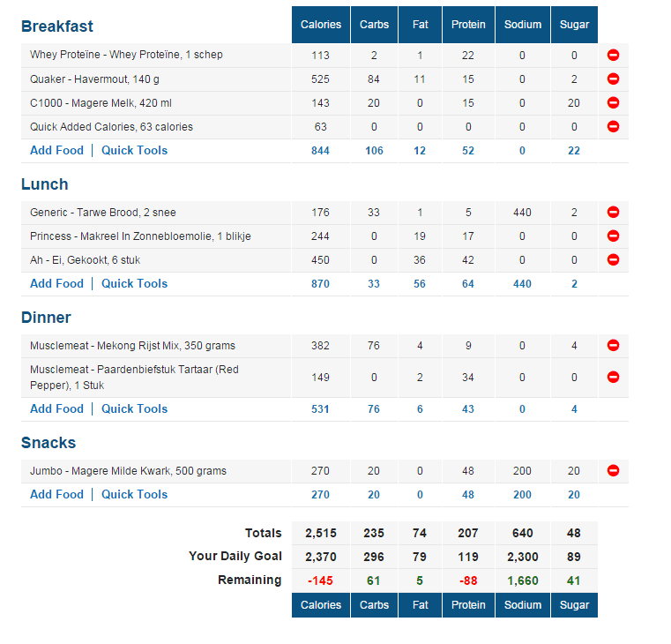Viewport: 671px width, 644px height.
Task: Remove Generic Tarwe Brood from lunch
Action: click(614, 212)
